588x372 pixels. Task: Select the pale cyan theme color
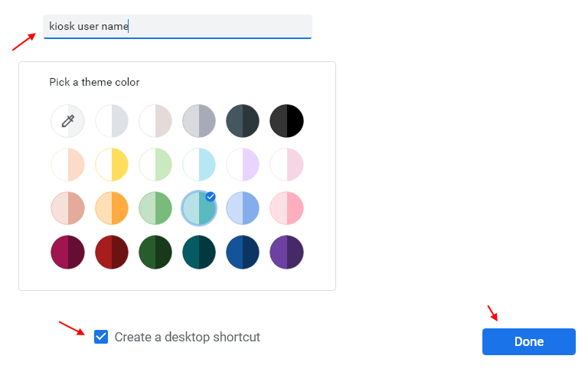(199, 165)
